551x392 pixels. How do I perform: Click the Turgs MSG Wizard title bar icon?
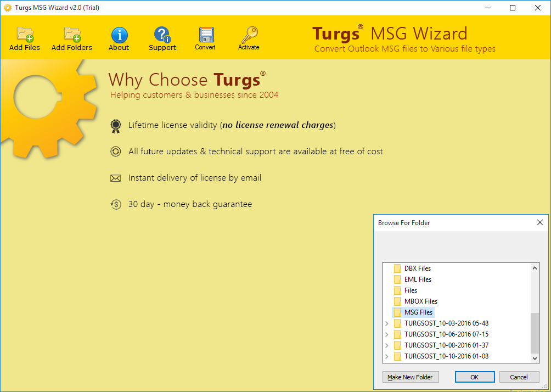7,8
